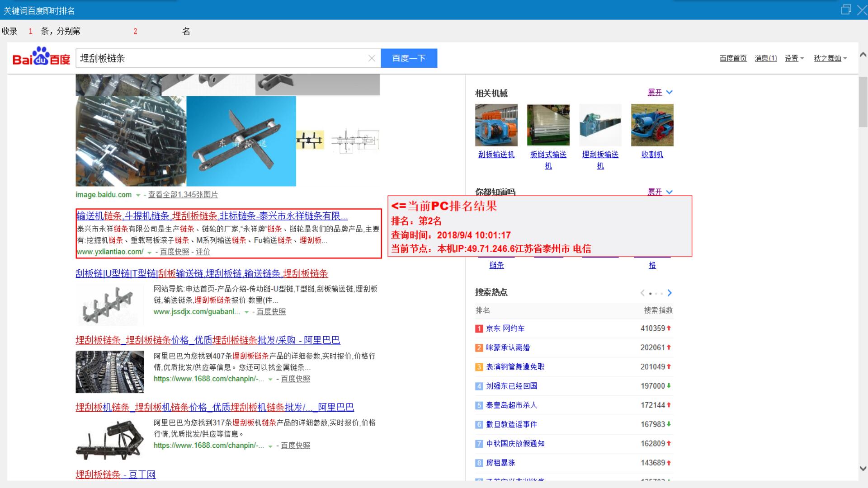Click the page vertical scrollbar thumb
This screenshot has width=868, height=488.
863,102
